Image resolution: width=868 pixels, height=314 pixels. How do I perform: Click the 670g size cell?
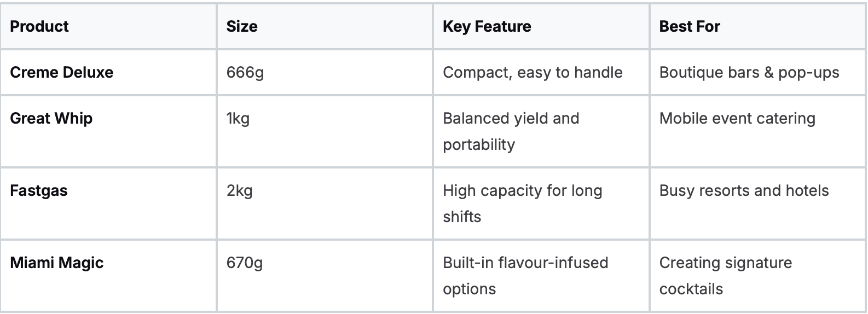(245, 263)
